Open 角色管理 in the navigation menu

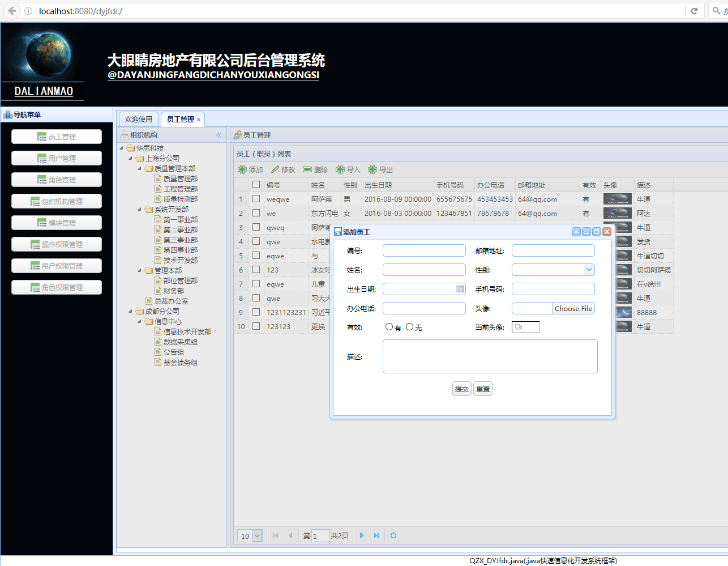tap(57, 180)
